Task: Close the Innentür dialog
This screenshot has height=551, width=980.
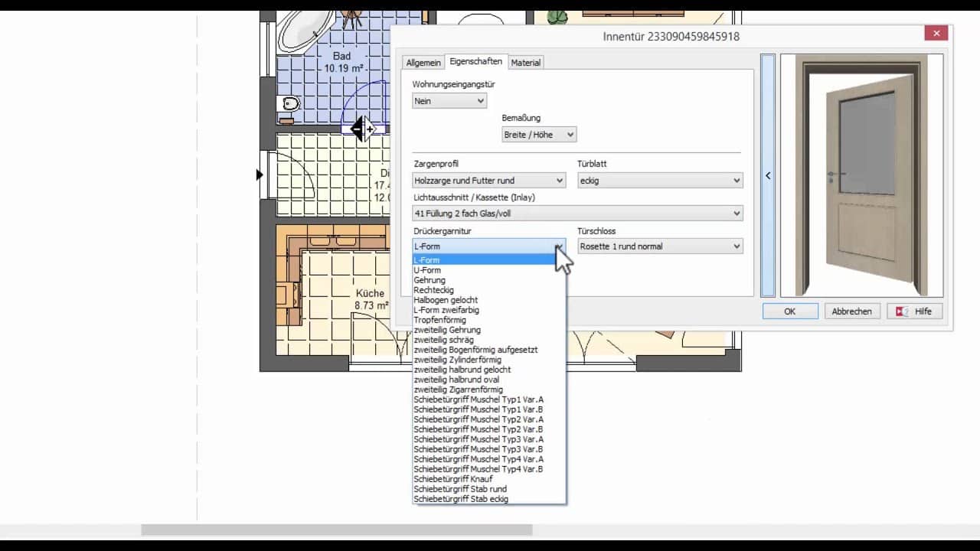Action: pos(936,33)
